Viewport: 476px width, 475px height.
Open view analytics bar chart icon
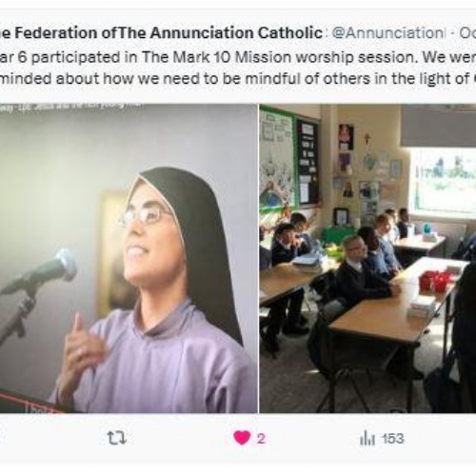(367, 439)
